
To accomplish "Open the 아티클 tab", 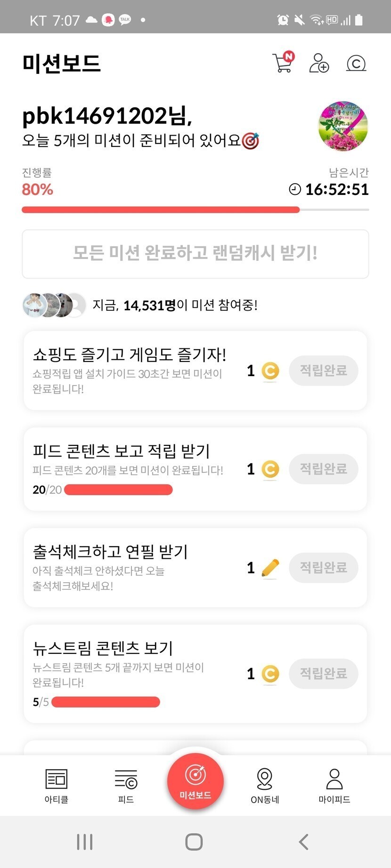I will tap(57, 785).
